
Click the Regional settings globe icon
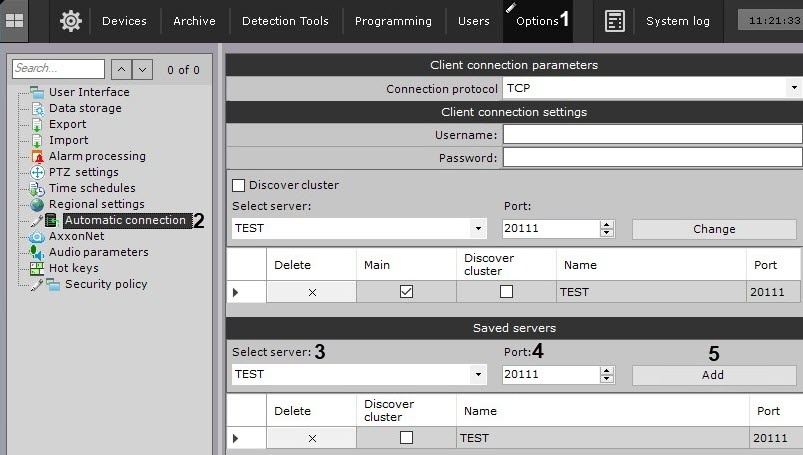click(38, 204)
